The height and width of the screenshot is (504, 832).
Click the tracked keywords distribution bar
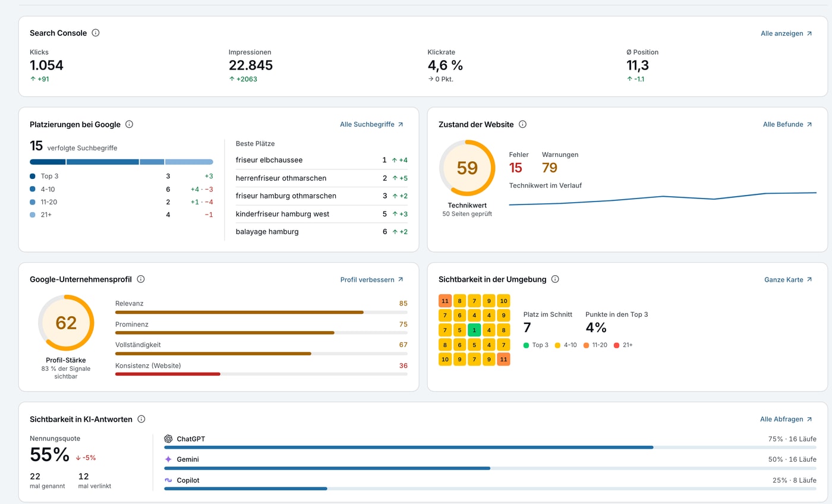[x=121, y=162]
